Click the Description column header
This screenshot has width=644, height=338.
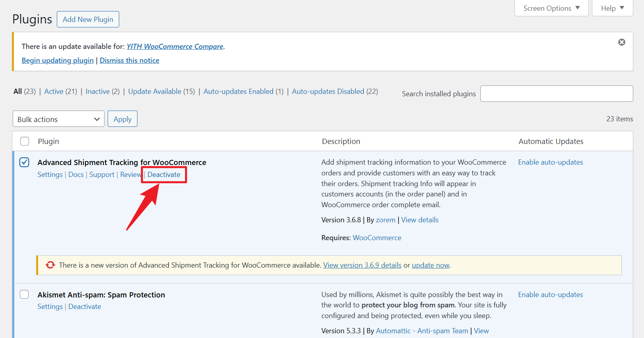point(341,141)
